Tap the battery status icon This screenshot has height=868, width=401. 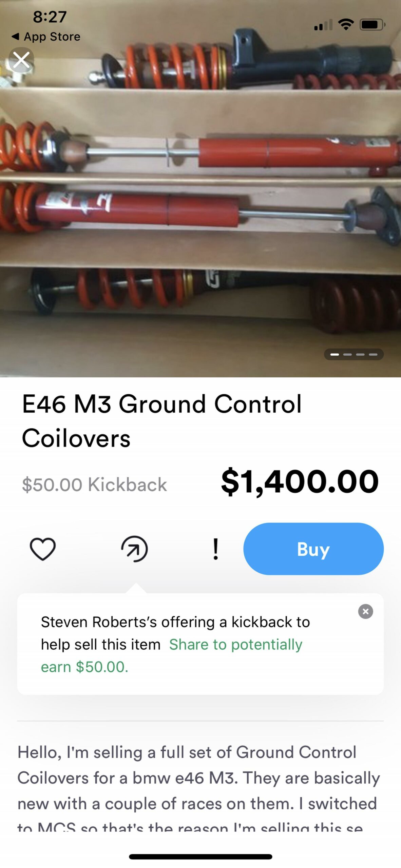pyautogui.click(x=373, y=24)
